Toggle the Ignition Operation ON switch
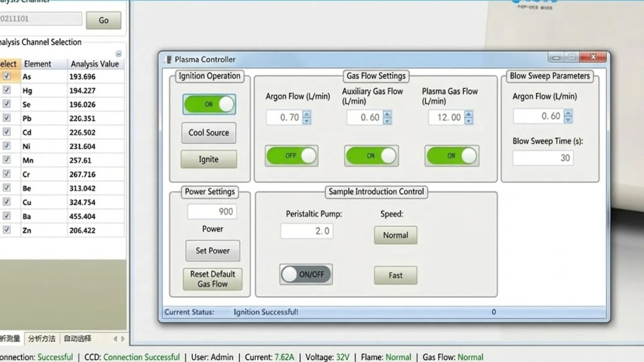This screenshot has width=644, height=362. pyautogui.click(x=209, y=104)
